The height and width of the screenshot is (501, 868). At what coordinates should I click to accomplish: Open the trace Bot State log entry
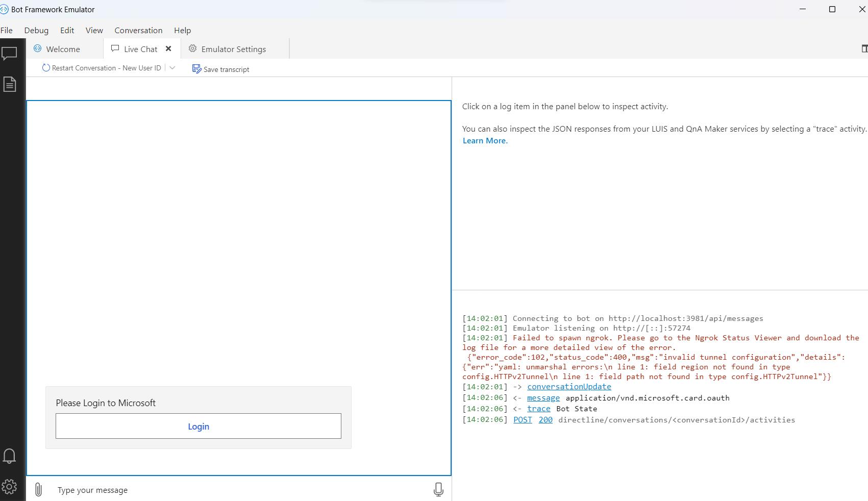coord(538,409)
